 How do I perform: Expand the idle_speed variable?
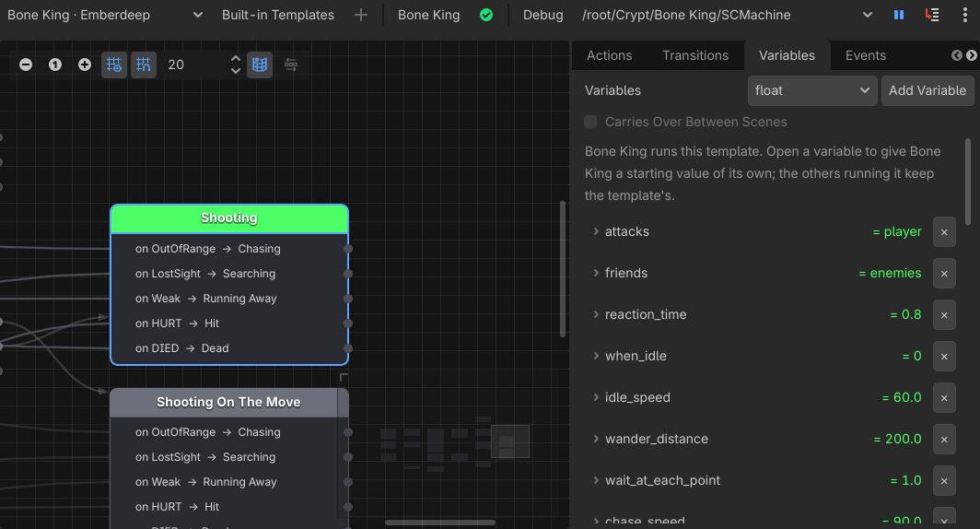tap(596, 397)
